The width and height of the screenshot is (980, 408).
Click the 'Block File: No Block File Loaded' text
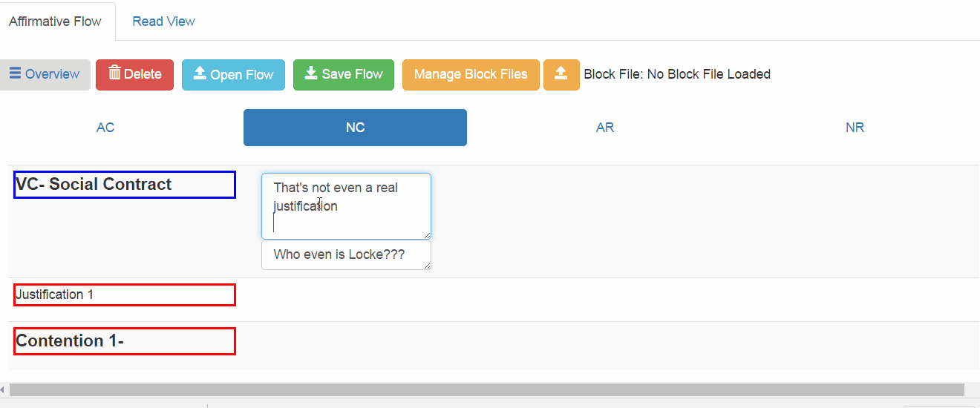click(677, 74)
